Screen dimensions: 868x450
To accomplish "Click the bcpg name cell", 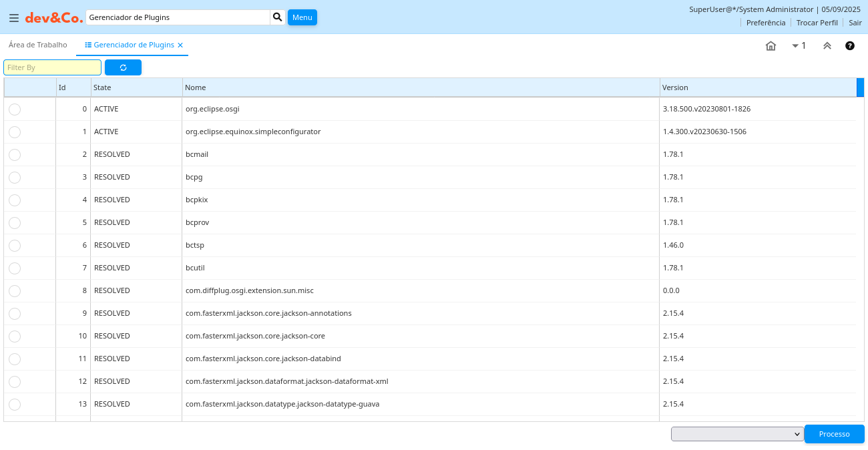I will [x=421, y=177].
